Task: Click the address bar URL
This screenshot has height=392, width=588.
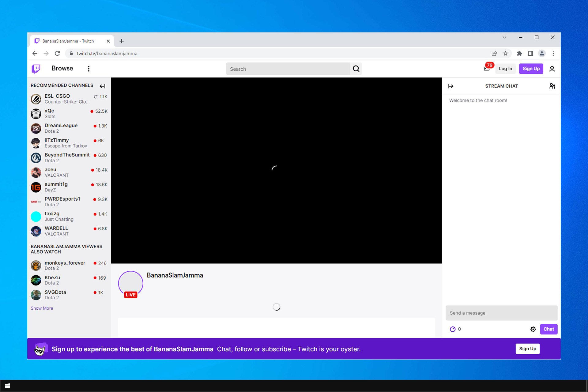Action: (x=107, y=53)
